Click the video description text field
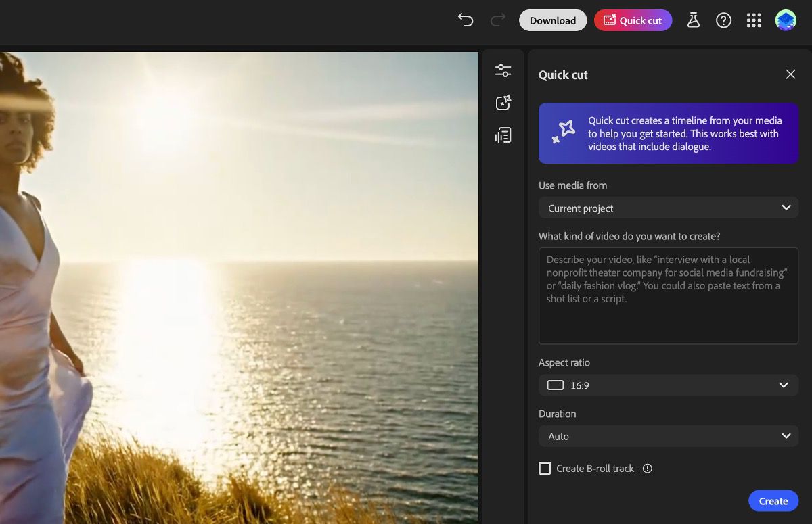Image resolution: width=812 pixels, height=524 pixels. [669, 295]
